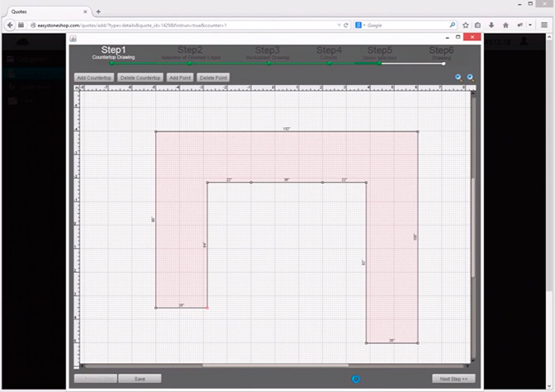Go to Step4 Cutouts
555x392 pixels.
329,53
